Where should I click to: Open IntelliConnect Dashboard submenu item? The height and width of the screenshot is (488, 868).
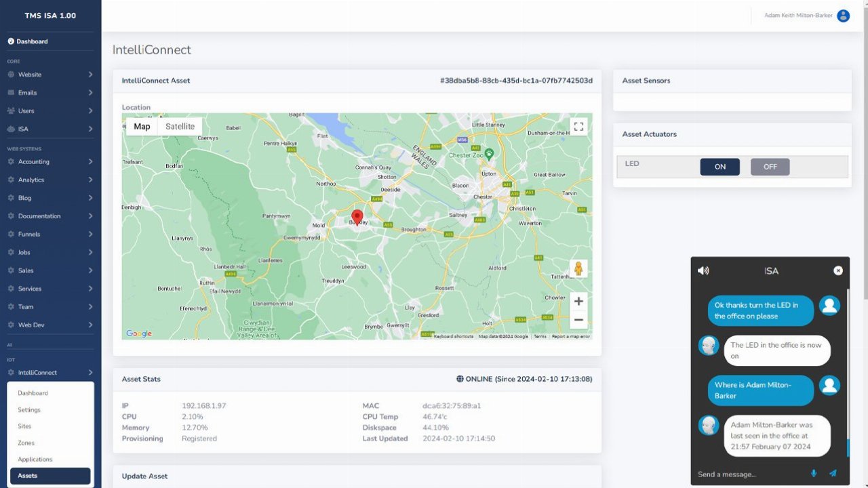[x=33, y=393]
